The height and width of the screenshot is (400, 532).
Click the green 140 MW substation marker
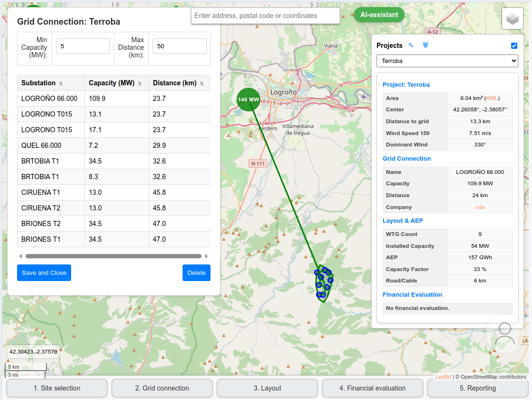click(x=248, y=100)
